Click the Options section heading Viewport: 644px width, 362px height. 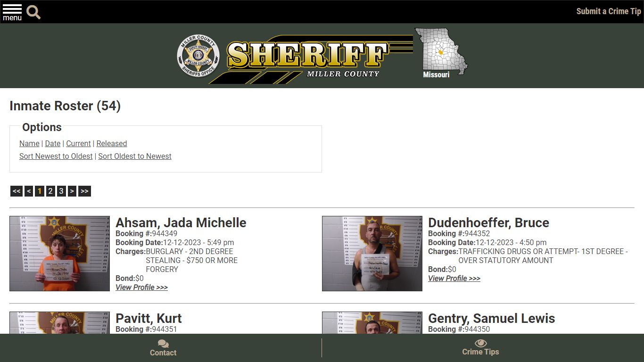42,127
